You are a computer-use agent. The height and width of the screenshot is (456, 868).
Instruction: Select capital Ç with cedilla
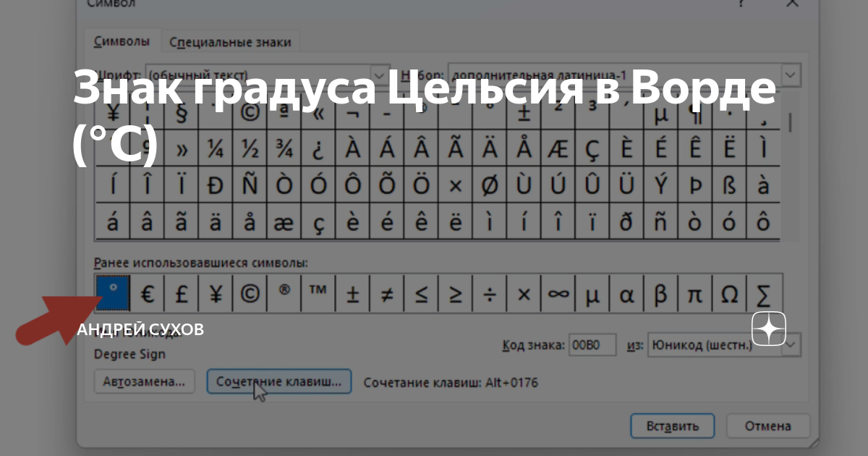tap(592, 148)
